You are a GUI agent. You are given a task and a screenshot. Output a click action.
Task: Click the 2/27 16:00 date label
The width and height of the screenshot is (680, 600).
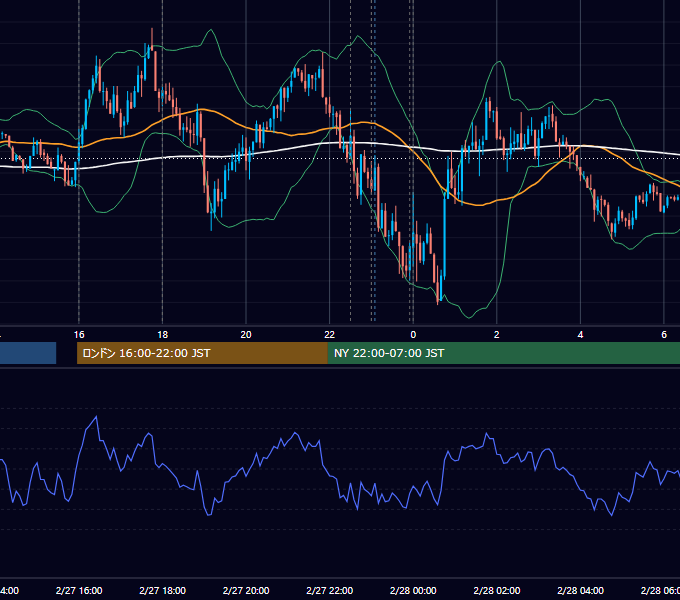click(79, 590)
